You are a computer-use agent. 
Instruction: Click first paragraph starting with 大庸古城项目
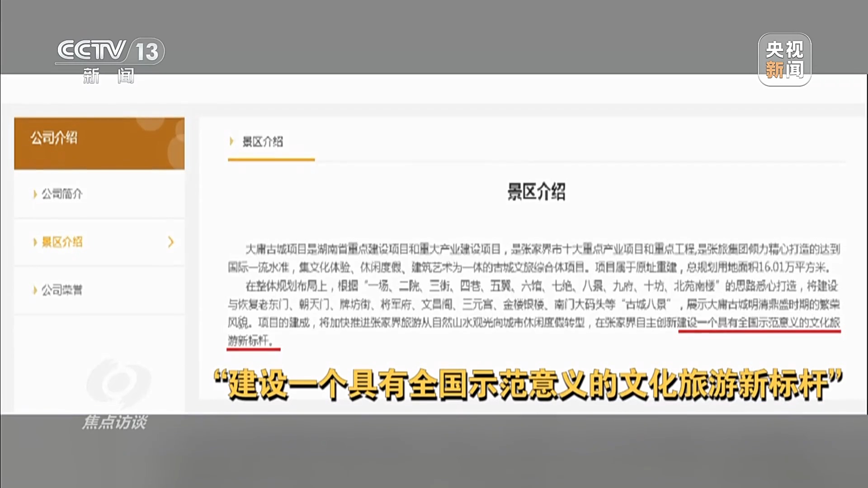click(x=533, y=258)
